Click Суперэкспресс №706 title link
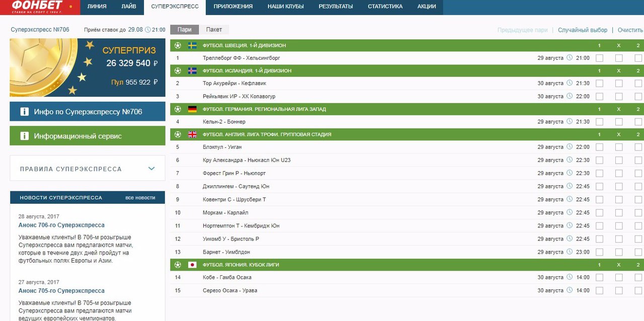 click(40, 30)
